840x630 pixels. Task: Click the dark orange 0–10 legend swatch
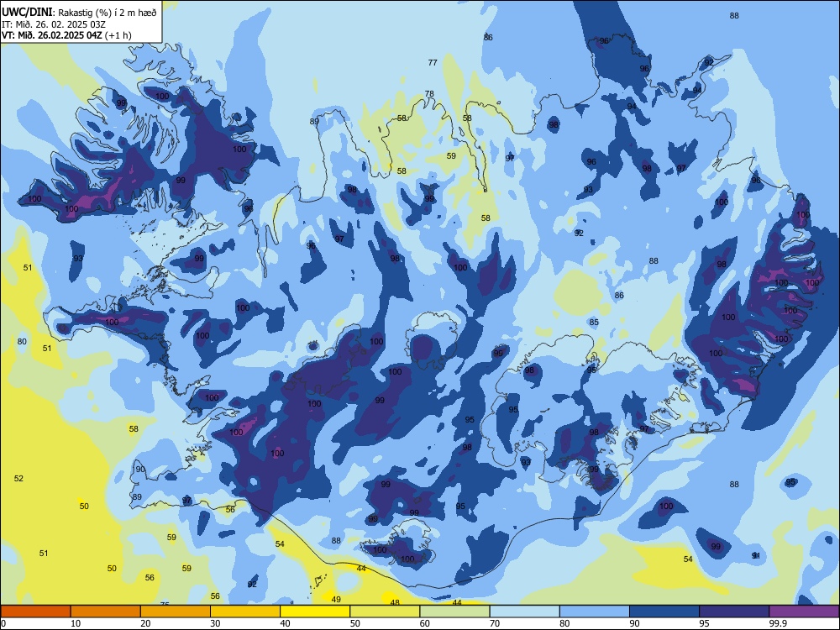[x=36, y=612]
